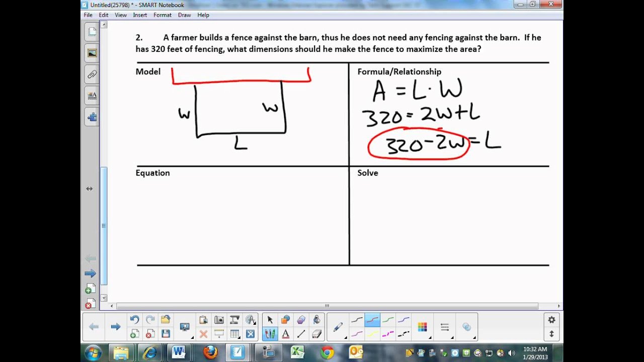Screen dimensions: 644x362
Task: Delete the page from bottom toolbar
Action: pyautogui.click(x=150, y=334)
